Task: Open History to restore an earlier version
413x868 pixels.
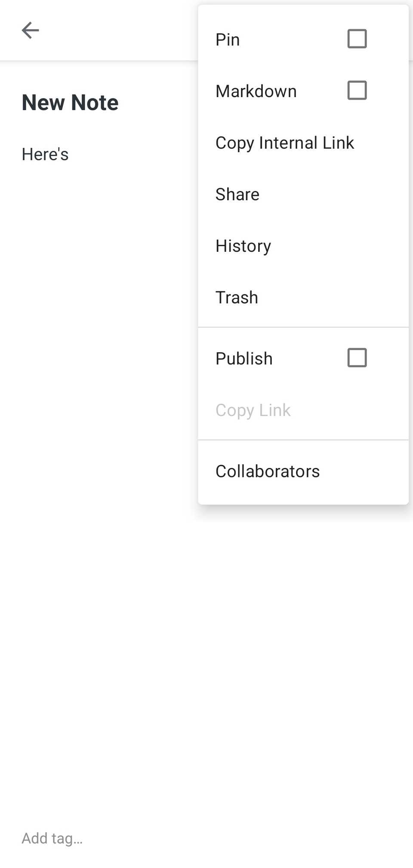Action: (243, 246)
